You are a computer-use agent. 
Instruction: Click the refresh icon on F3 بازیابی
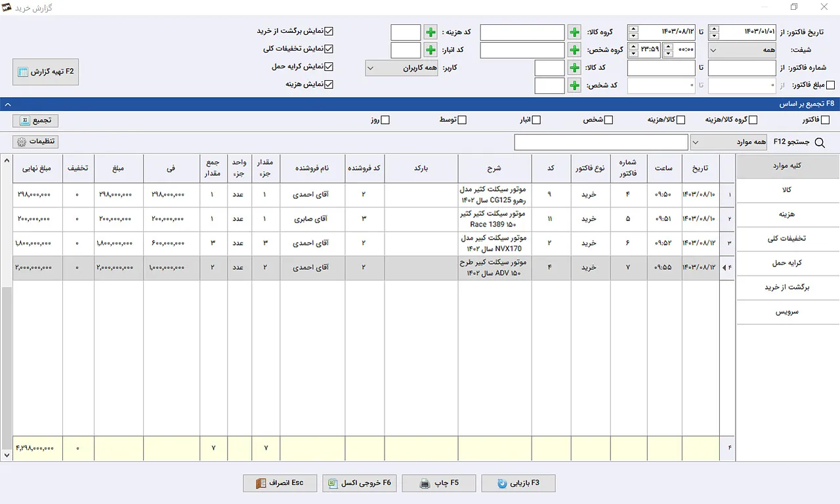(503, 484)
